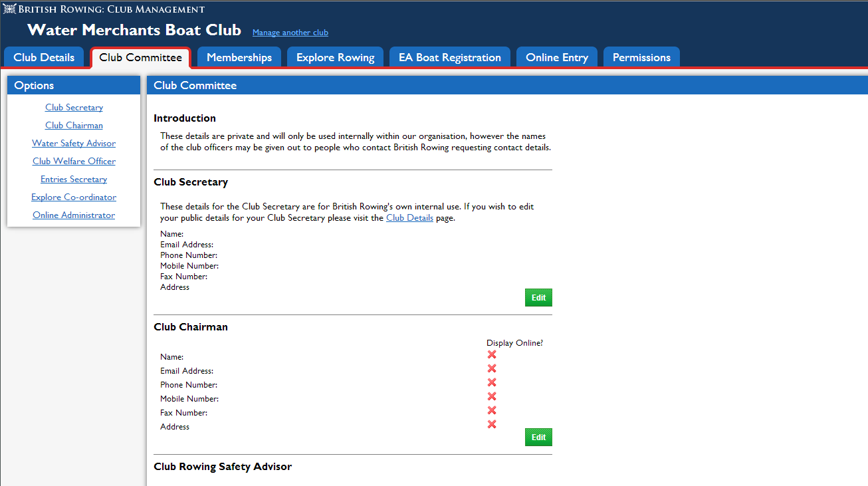Screen dimensions: 868x486
Task: Click red X icon beside Chairman Phone Number
Action: [492, 383]
